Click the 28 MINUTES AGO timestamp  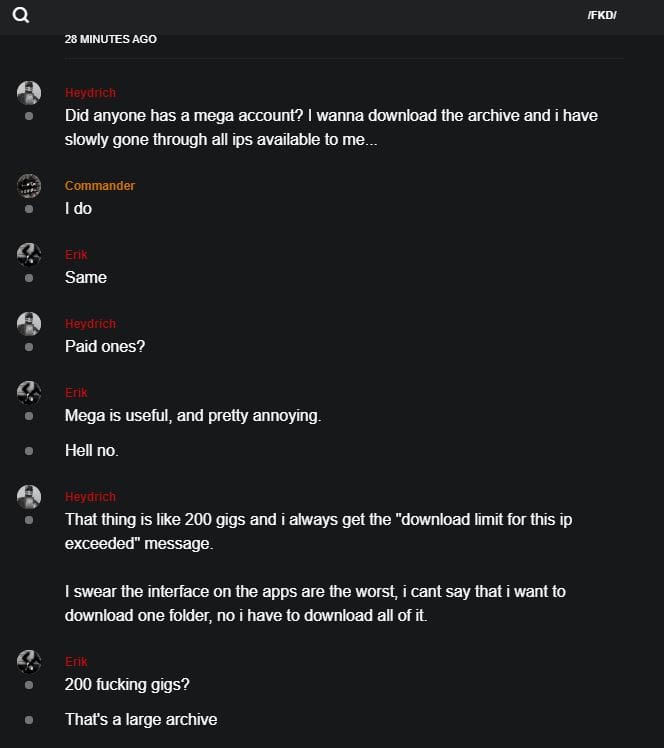click(110, 39)
